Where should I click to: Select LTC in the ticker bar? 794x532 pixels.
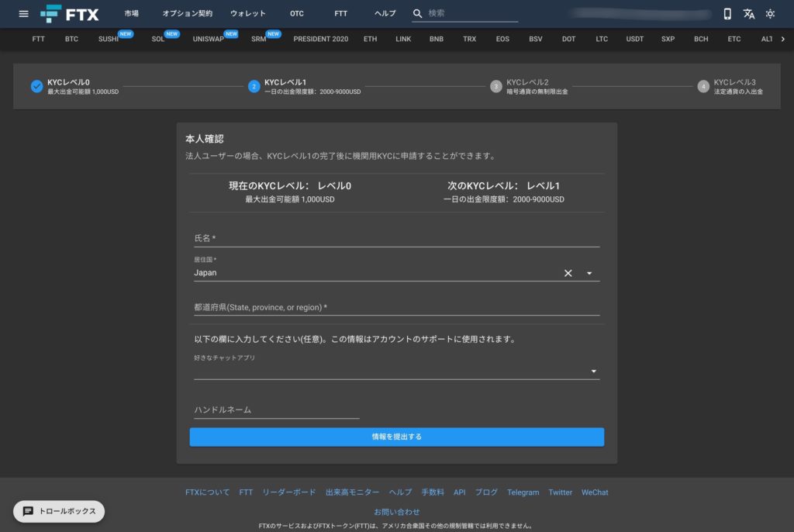click(602, 39)
